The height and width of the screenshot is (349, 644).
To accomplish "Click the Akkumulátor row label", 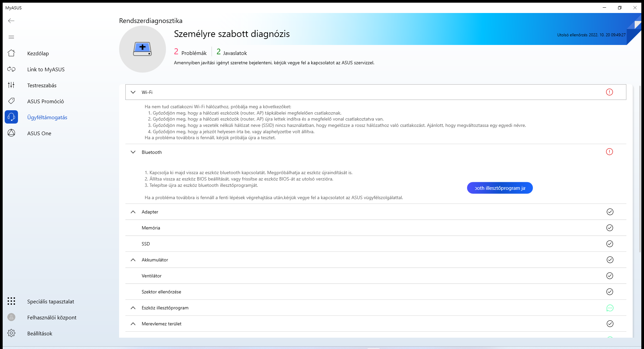I will [155, 260].
